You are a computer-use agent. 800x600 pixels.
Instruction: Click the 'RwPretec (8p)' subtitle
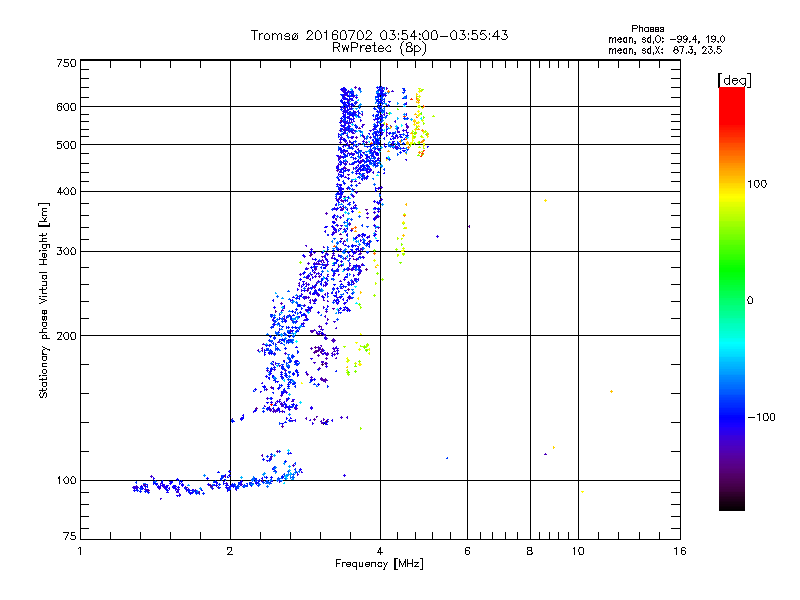[x=379, y=48]
